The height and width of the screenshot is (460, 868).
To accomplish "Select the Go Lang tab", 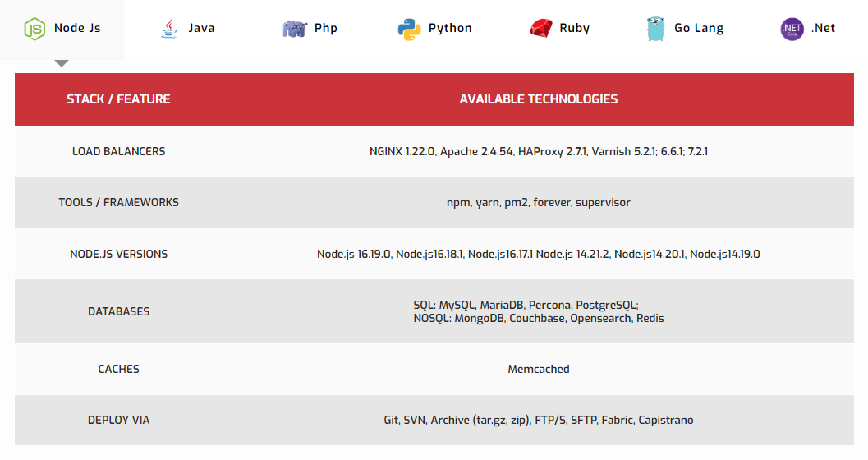I will pos(684,30).
